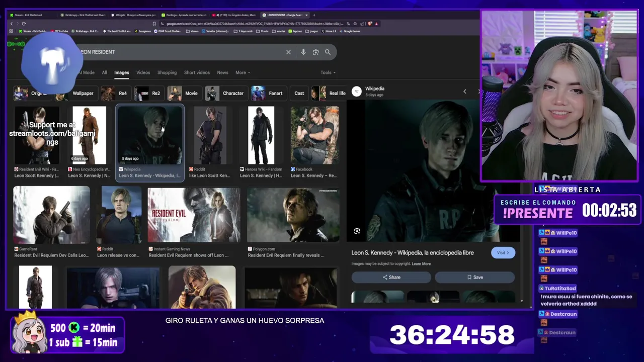Switch to the Kicklet.app Chatbot tab
Image resolution: width=644 pixels, height=362 pixels.
tap(83, 15)
